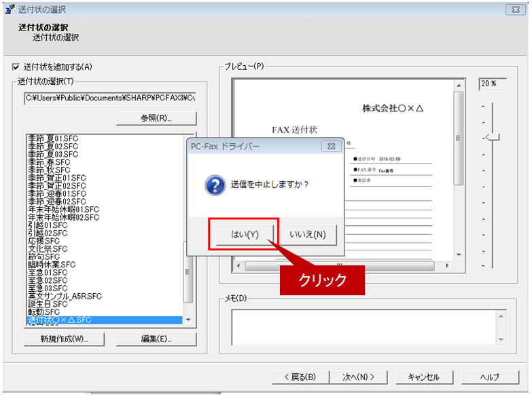Click preview horizontal scrollbar right arrow
Image resolution: width=532 pixels, height=395 pixels.
click(447, 265)
